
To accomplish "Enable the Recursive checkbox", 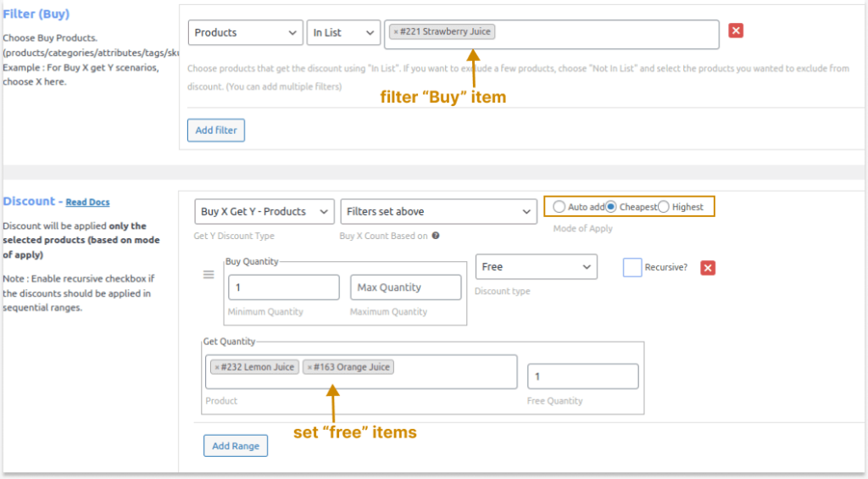I will coord(632,267).
